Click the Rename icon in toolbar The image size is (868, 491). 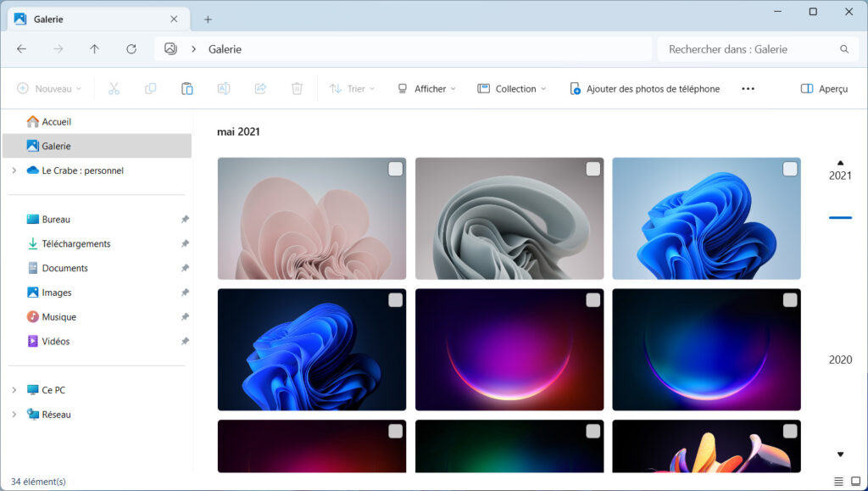pos(224,88)
